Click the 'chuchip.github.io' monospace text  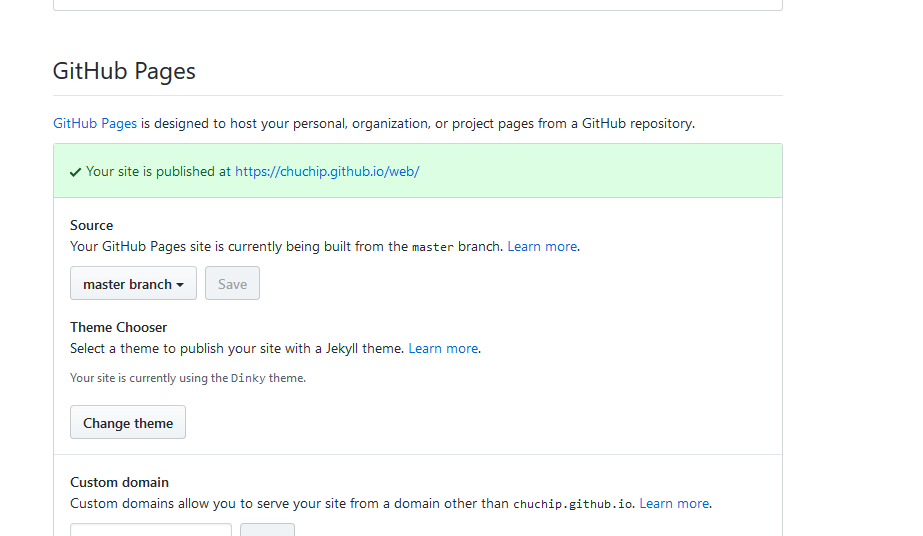pyautogui.click(x=573, y=504)
